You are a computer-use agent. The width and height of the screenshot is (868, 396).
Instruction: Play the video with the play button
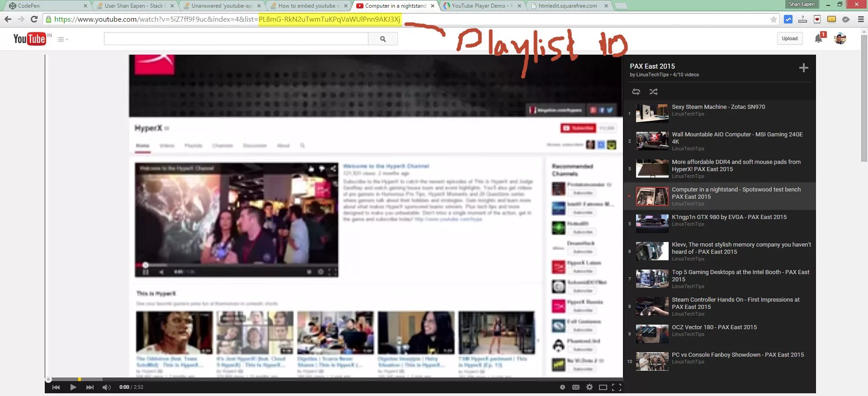[73, 387]
